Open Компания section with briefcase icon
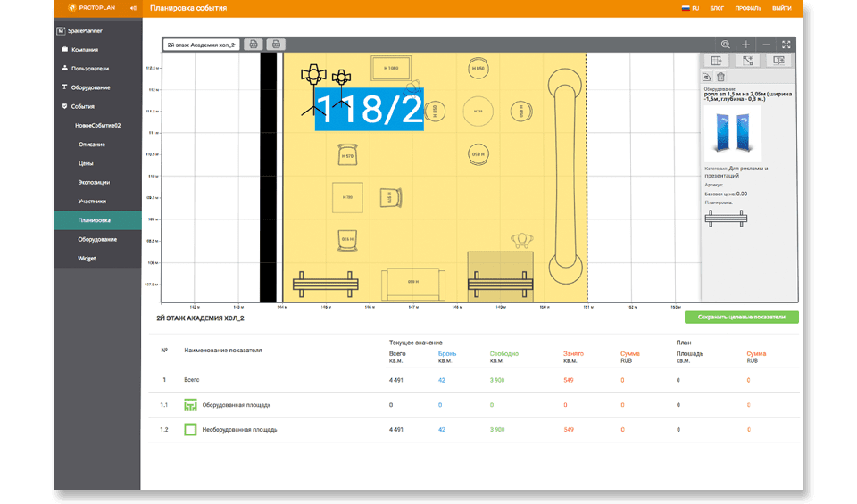Viewport: 857px width, 504px height. [x=79, y=50]
